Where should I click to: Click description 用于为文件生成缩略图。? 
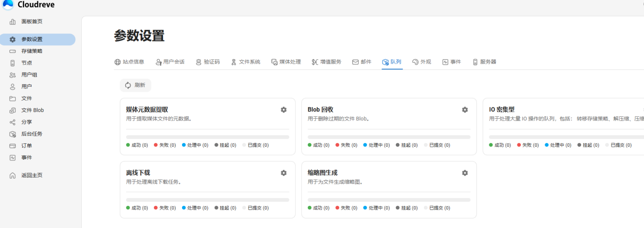(335, 182)
